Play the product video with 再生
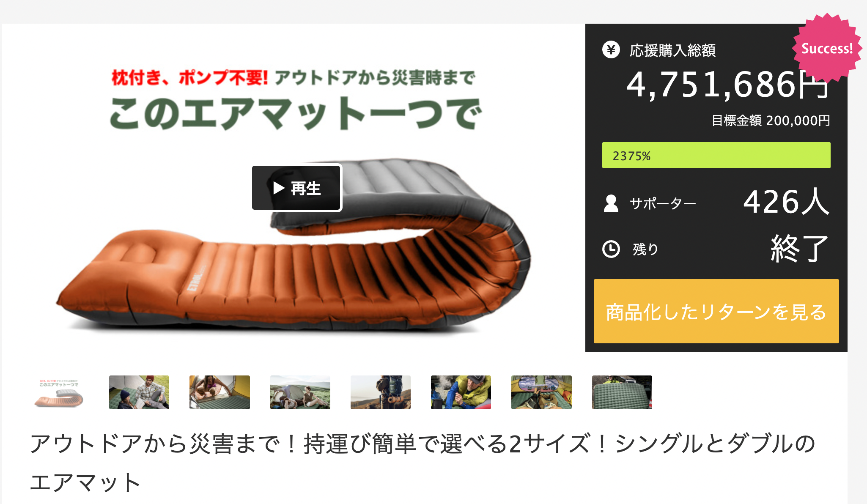This screenshot has width=867, height=504. 297,188
